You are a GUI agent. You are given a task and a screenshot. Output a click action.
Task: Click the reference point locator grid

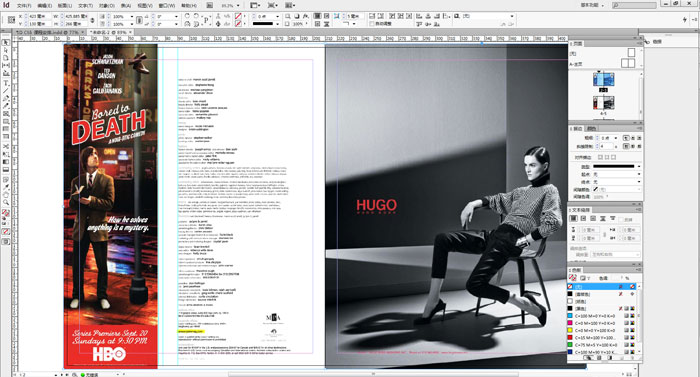click(x=12, y=20)
